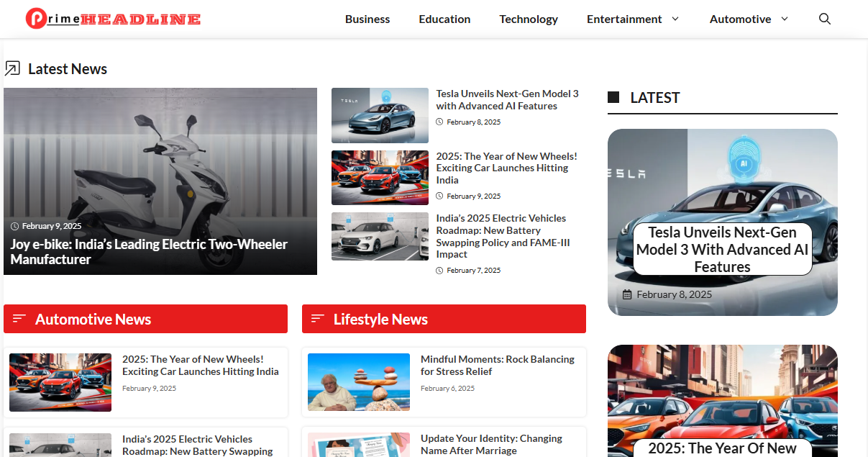Open 2025 Year of New Wheels headline in Latest News
Viewport: 868px width, 457px height.
(506, 168)
